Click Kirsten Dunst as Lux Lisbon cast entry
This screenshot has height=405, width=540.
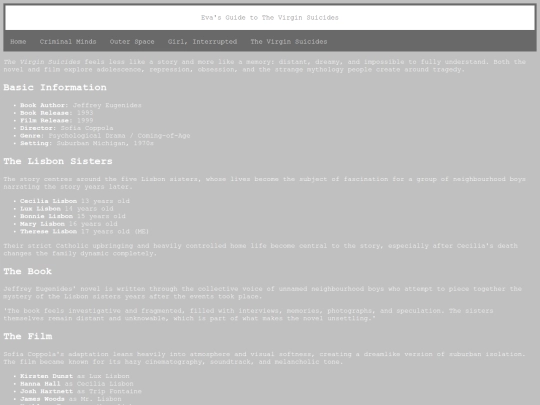click(75, 376)
